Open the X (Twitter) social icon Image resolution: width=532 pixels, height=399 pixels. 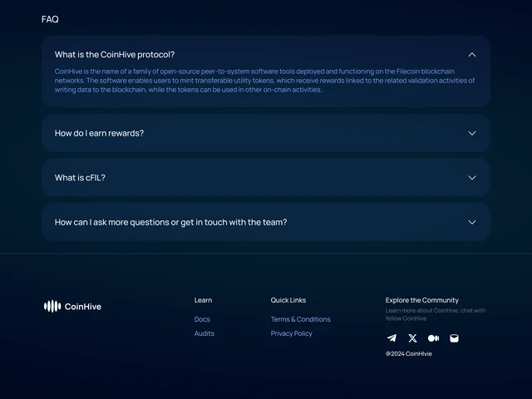click(412, 338)
